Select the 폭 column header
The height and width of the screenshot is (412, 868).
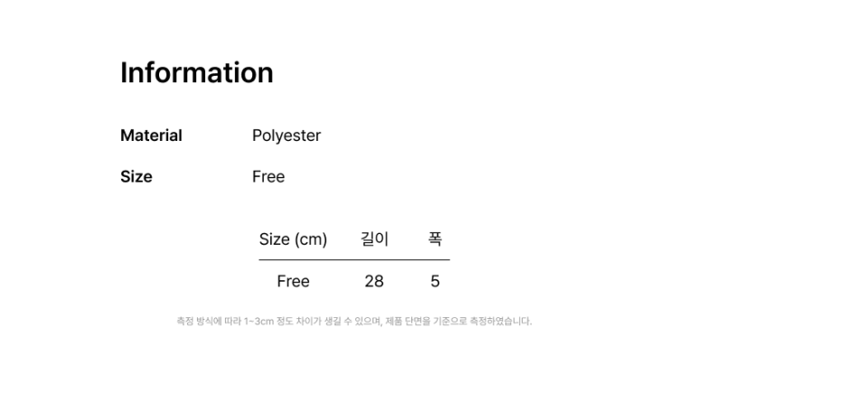[x=435, y=239]
